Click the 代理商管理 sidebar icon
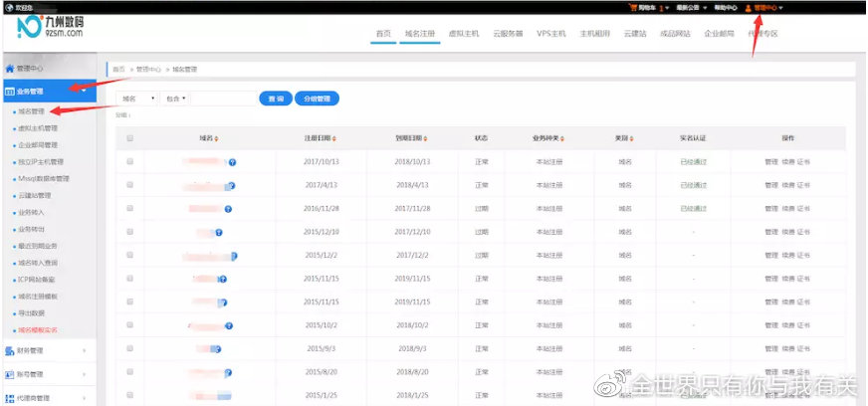The height and width of the screenshot is (406, 868). (x=10, y=398)
